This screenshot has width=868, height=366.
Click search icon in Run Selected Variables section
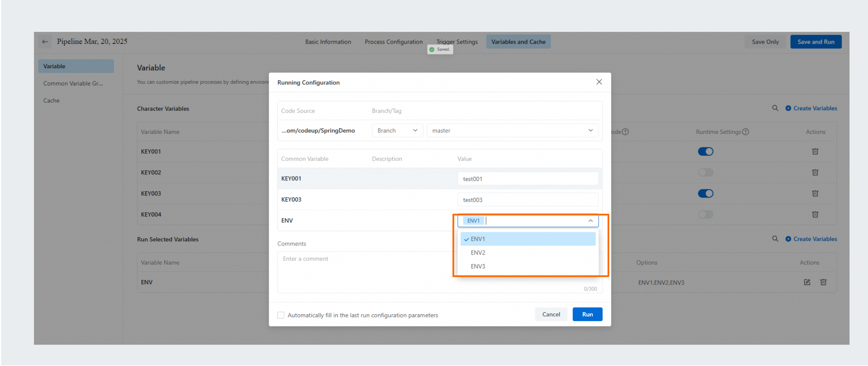coord(775,239)
